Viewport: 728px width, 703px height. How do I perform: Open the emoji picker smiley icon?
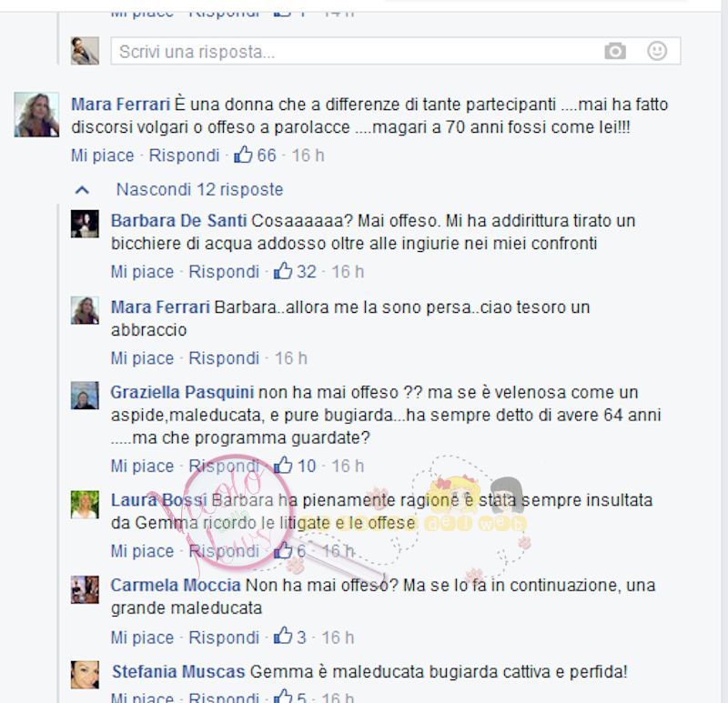click(657, 51)
